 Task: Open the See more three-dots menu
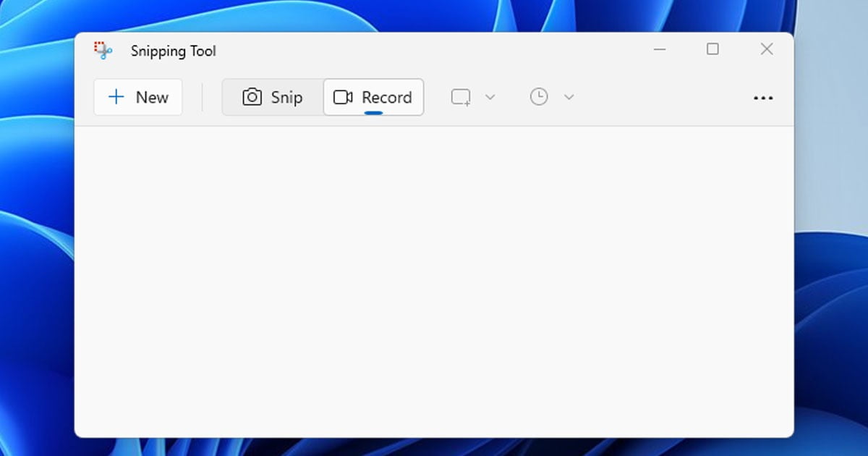763,98
